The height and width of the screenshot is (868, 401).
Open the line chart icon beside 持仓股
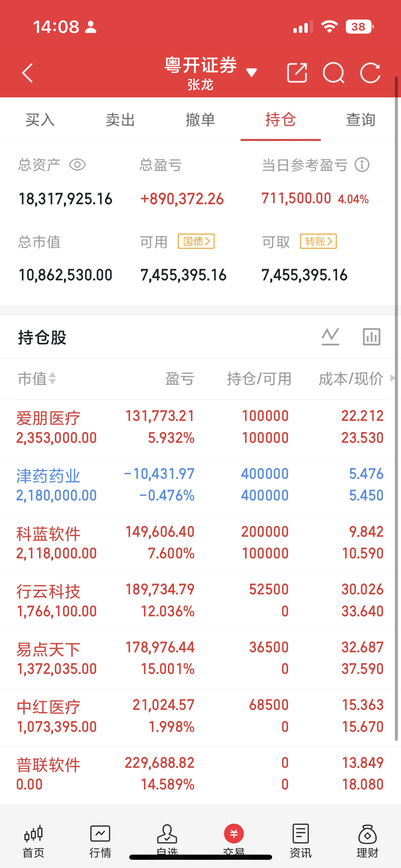pyautogui.click(x=330, y=337)
